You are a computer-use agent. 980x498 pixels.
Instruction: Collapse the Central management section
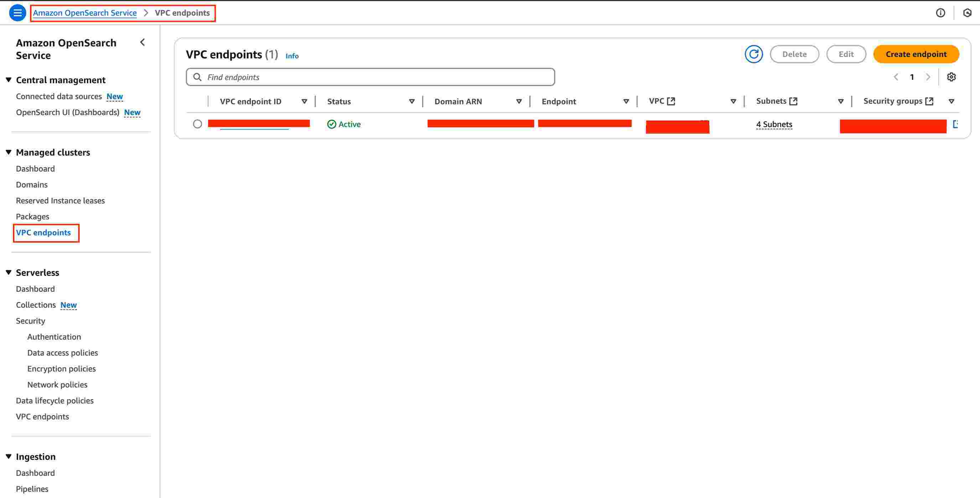tap(9, 80)
